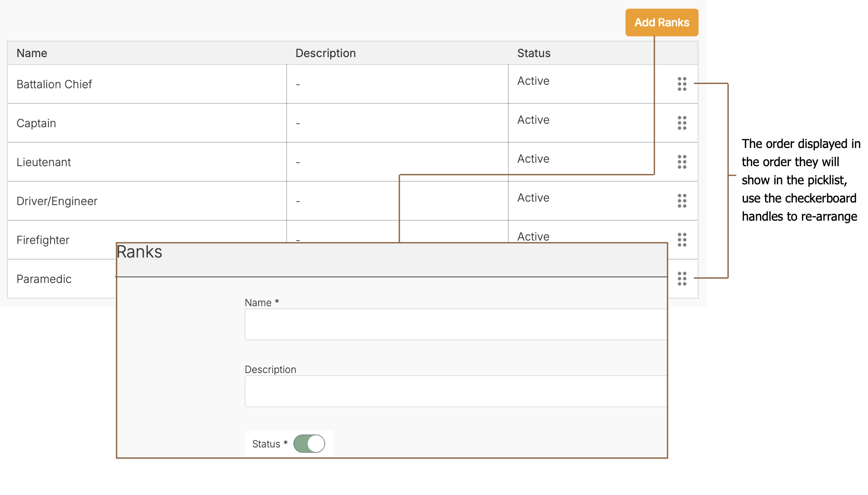This screenshot has height=495, width=868.
Task: Sort by the Description column header
Action: coord(325,53)
